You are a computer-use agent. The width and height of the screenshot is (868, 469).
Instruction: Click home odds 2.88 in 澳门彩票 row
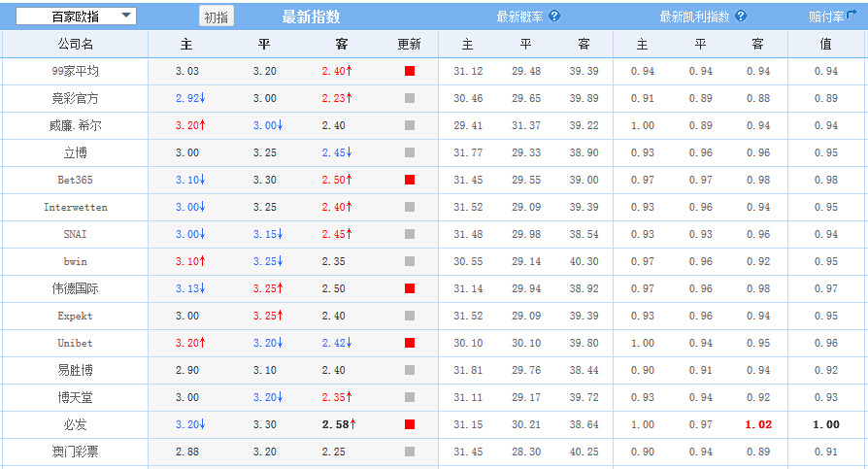pos(187,452)
